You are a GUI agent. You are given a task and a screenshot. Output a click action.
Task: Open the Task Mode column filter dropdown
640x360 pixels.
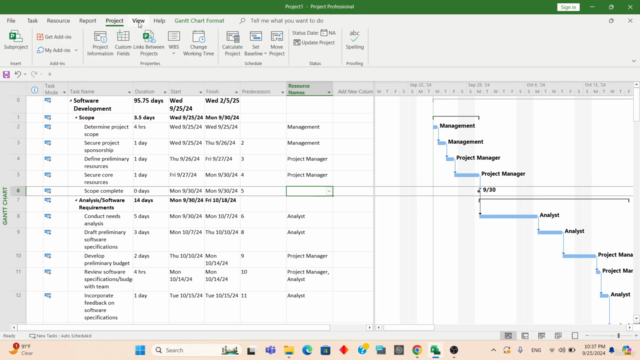(64, 92)
